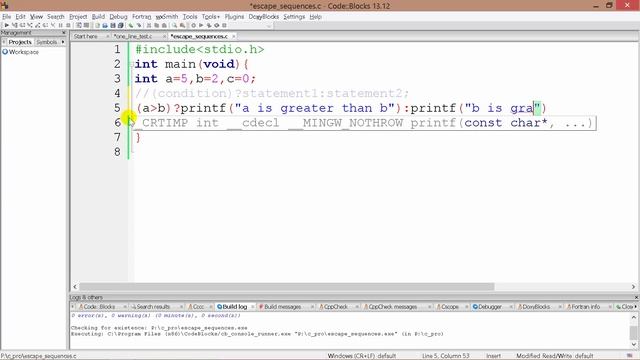Open the Help menu
This screenshot has height=360, width=640.
(316, 17)
